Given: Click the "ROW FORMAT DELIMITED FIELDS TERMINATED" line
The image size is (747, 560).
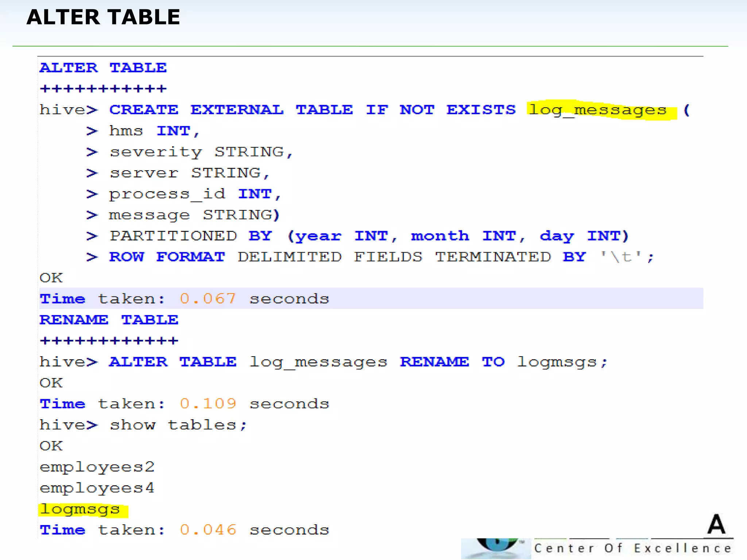Looking at the screenshot, I should 382,257.
